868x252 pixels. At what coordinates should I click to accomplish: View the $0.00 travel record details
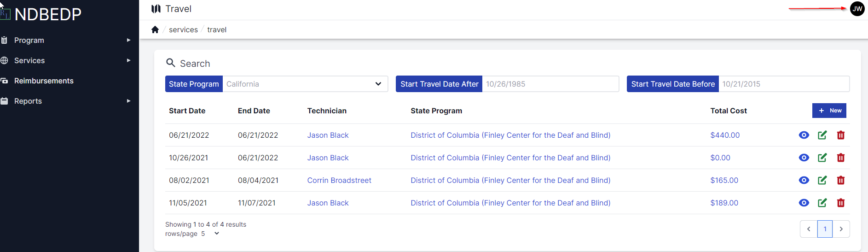804,158
